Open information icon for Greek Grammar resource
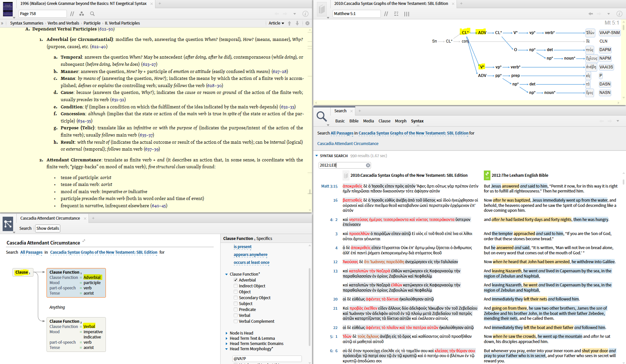 tap(305, 14)
